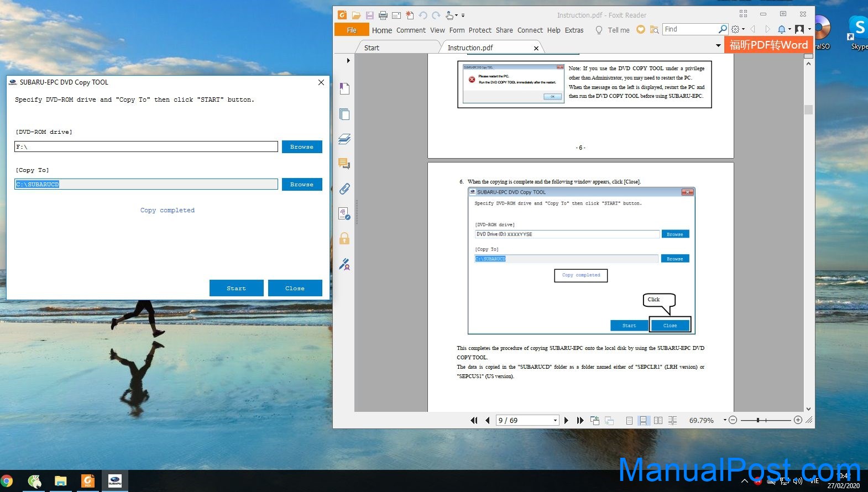Click the PDF to Word orange banner
This screenshot has width=868, height=492.
pyautogui.click(x=769, y=45)
